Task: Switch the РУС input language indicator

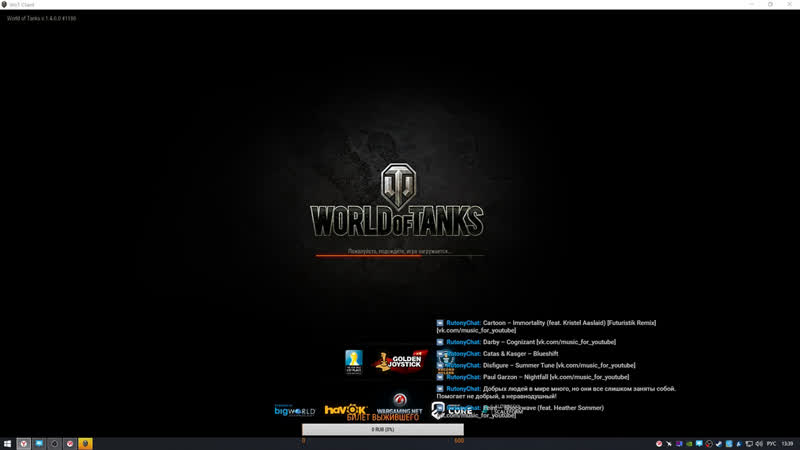Action: pos(771,444)
